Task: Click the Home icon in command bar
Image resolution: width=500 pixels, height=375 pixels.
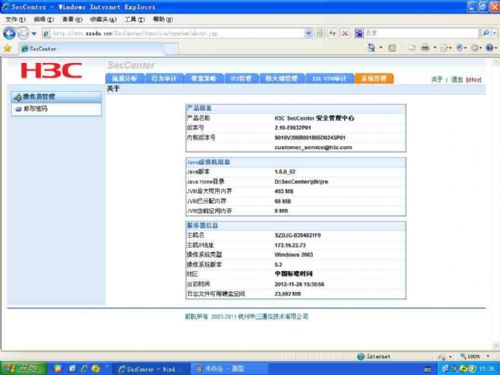Action: [x=371, y=48]
